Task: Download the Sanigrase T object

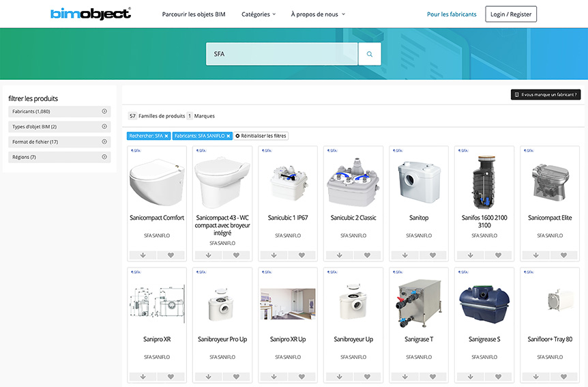Action: (x=405, y=377)
